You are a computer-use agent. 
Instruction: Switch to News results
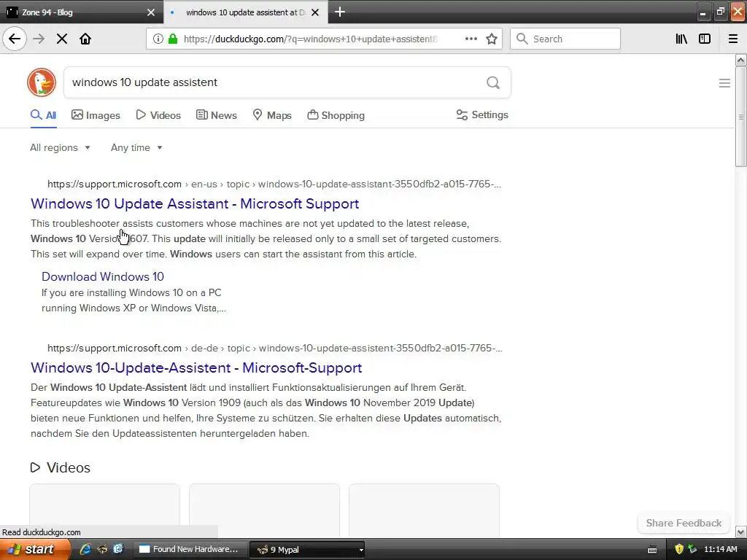point(216,115)
